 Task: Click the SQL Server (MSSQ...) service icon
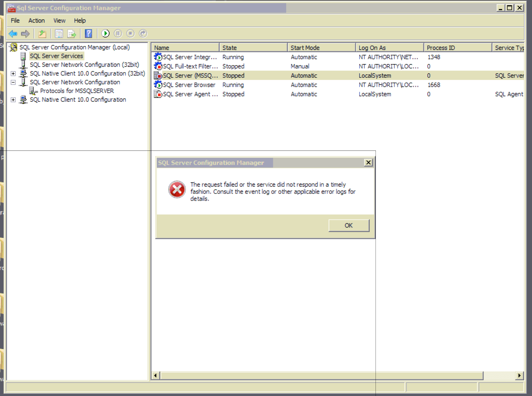(158, 75)
